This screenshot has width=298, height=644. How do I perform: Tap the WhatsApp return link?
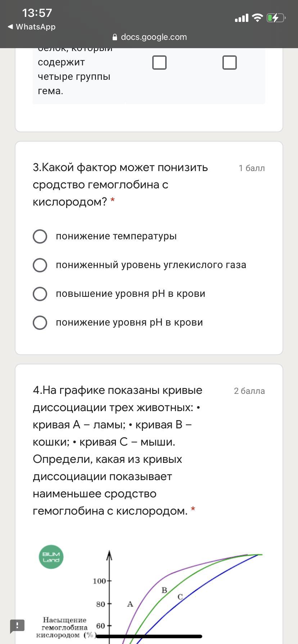35,27
